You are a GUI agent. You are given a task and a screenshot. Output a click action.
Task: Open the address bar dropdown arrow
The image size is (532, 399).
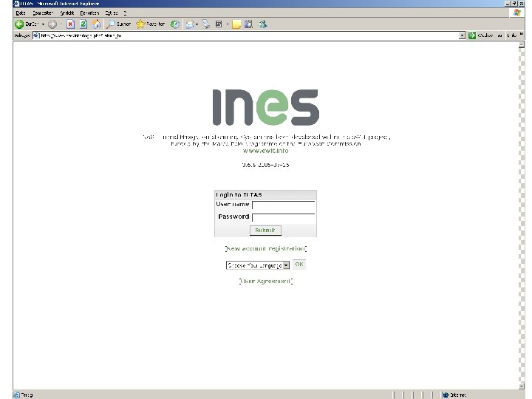pyautogui.click(x=462, y=35)
